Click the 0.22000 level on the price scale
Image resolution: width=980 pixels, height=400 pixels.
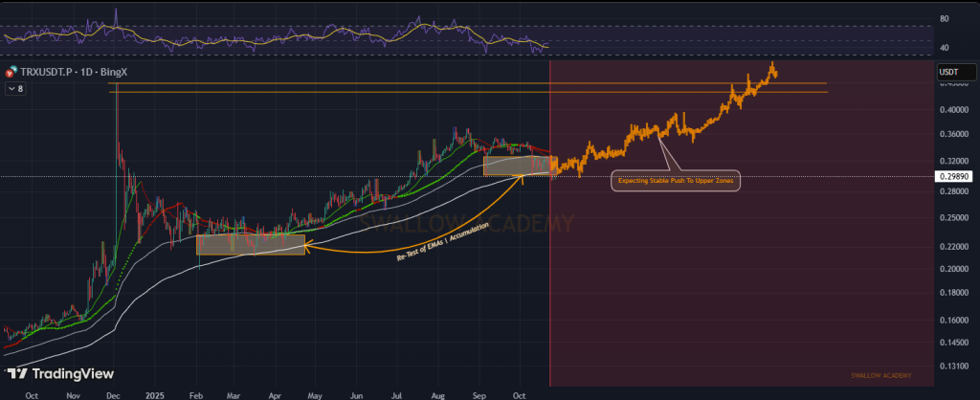tap(954, 247)
